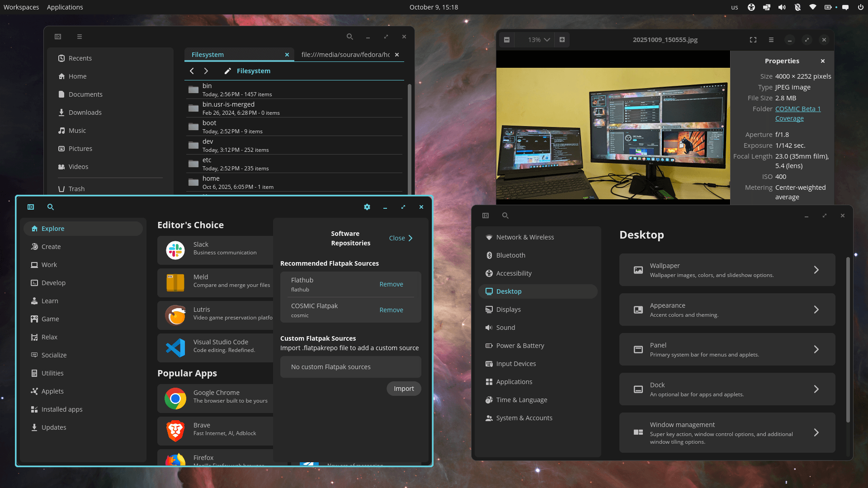Open the Applications menu in the top bar
The width and height of the screenshot is (868, 488).
point(65,7)
